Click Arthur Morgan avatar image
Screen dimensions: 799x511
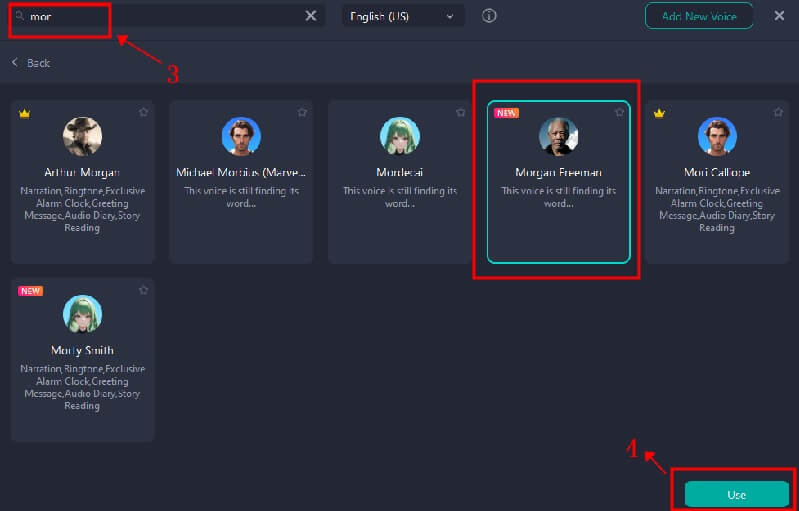[x=83, y=136]
